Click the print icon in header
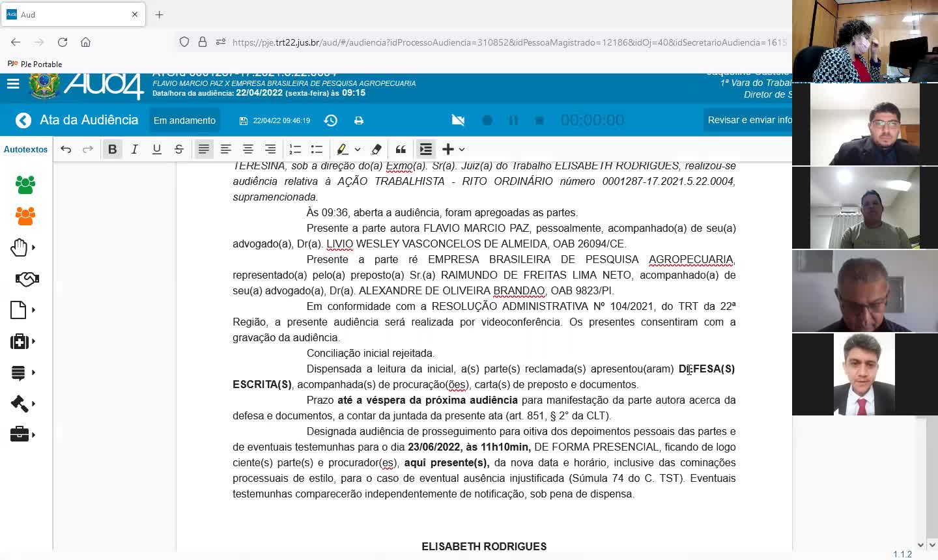The image size is (938, 560). pos(359,120)
